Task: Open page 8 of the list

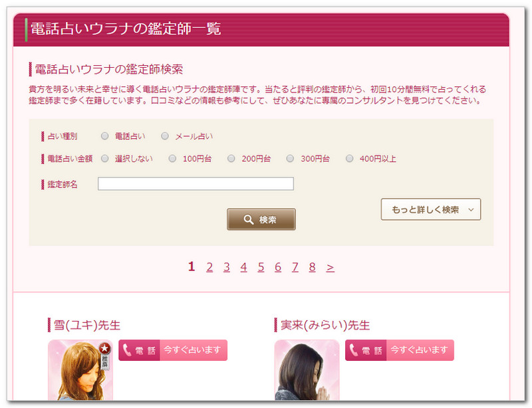Action: point(312,267)
